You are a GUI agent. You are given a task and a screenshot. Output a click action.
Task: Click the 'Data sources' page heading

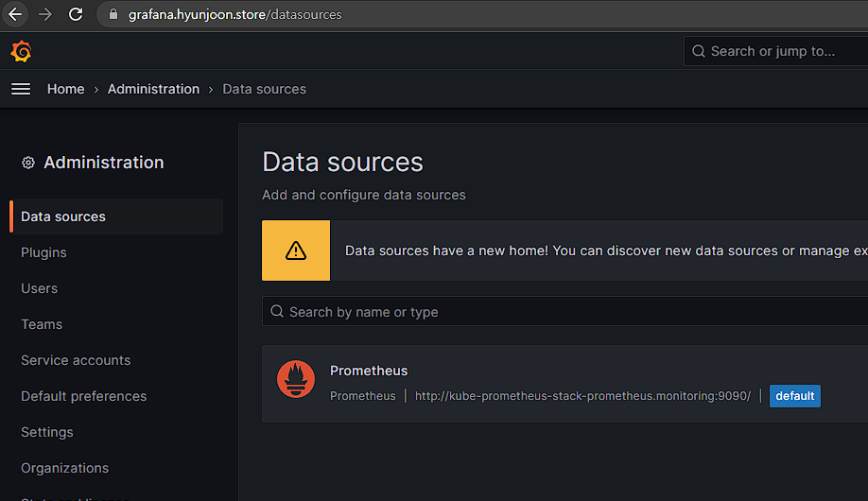point(342,163)
